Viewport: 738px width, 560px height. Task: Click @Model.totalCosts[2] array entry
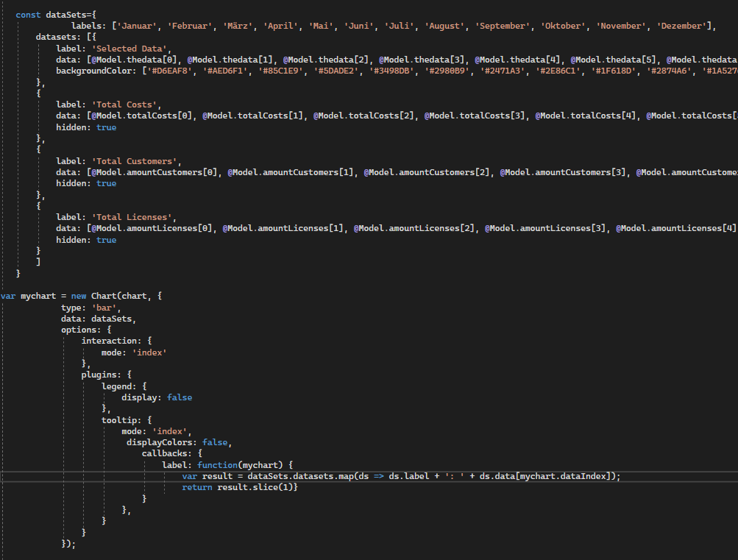pos(363,116)
